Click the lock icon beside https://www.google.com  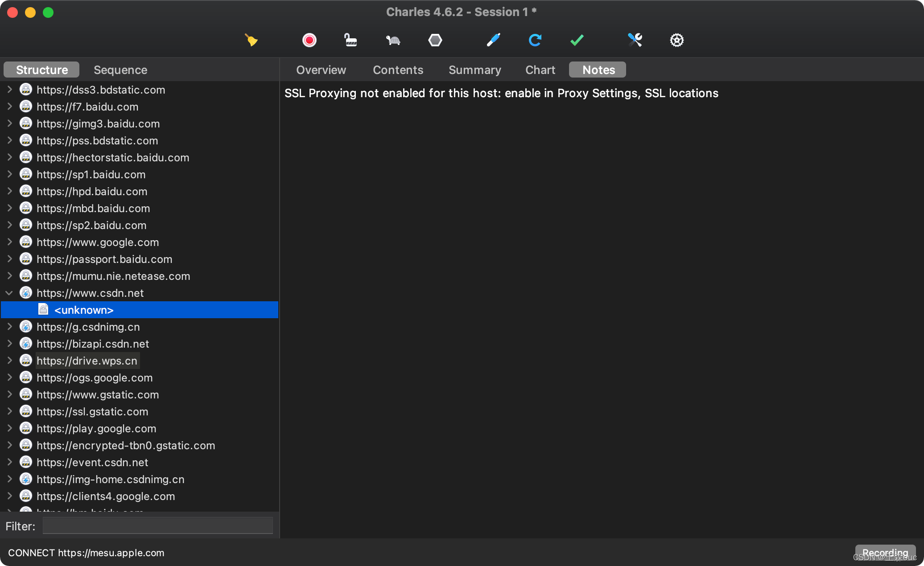tap(26, 242)
